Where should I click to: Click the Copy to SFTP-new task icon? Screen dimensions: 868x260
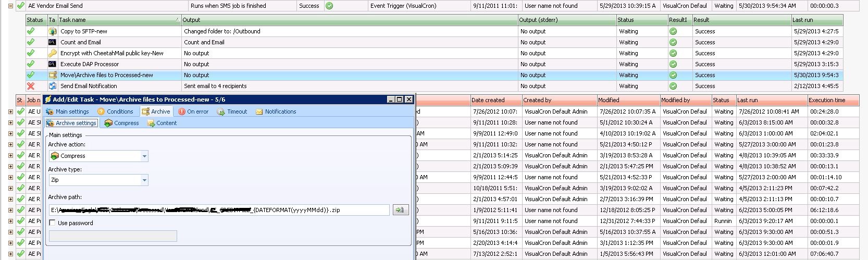tap(52, 31)
